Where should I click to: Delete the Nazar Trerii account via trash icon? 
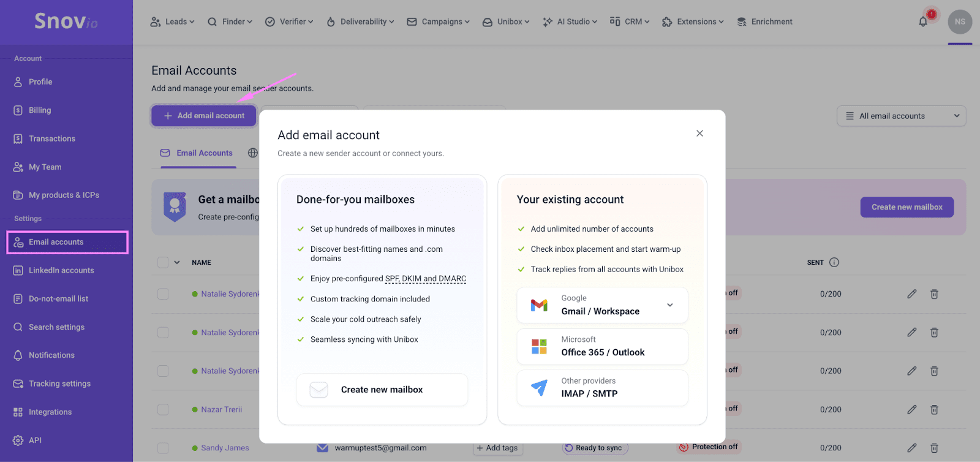(934, 409)
